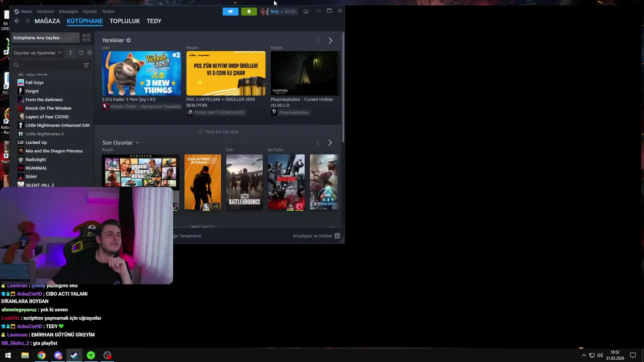Show next Son Oyunlar games

click(330, 143)
